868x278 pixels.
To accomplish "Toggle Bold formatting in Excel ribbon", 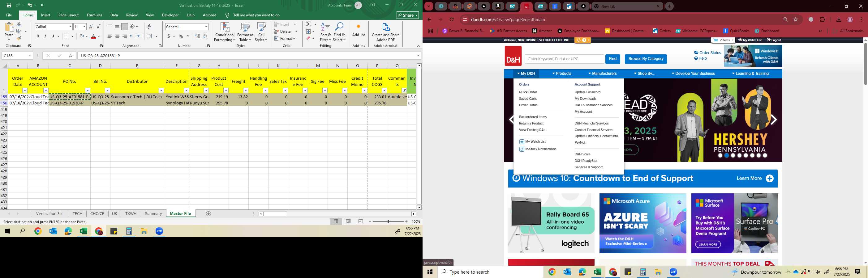I will click(x=38, y=36).
